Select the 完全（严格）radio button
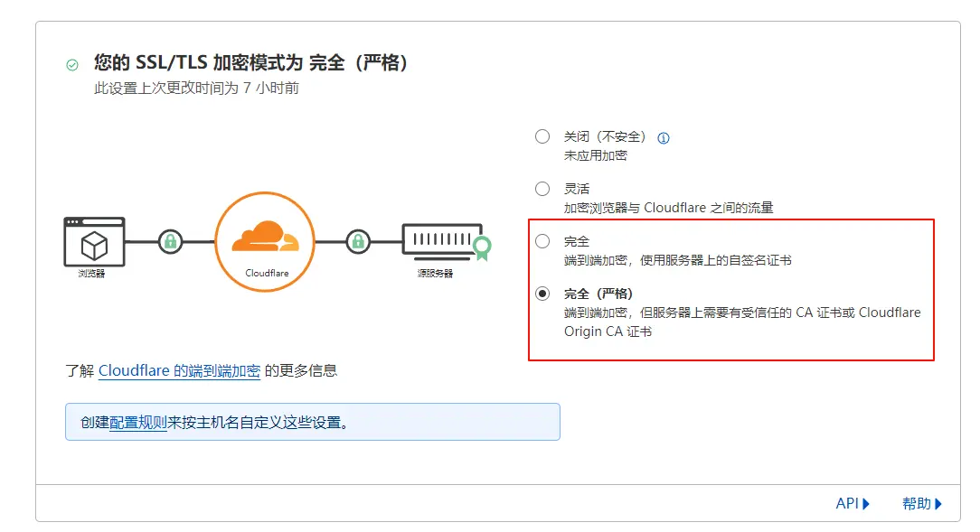This screenshot has height=532, width=980. [x=542, y=294]
